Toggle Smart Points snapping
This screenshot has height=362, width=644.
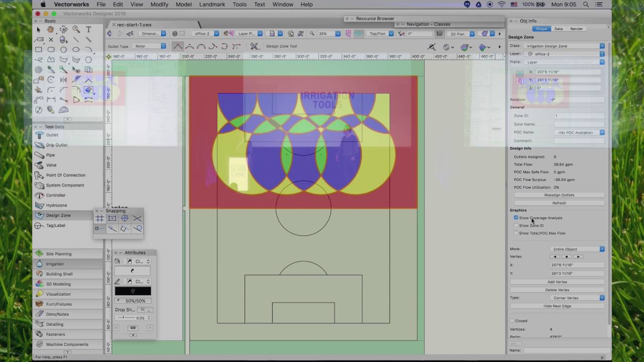[x=100, y=228]
